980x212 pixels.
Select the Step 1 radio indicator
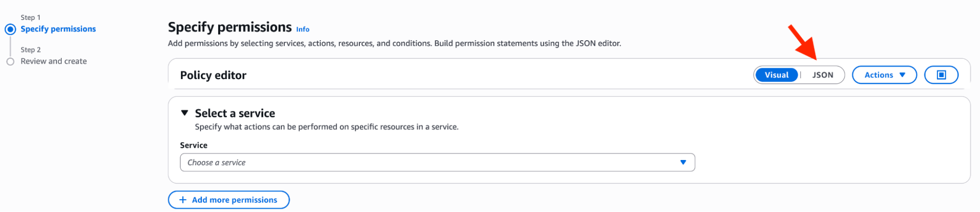[x=10, y=29]
